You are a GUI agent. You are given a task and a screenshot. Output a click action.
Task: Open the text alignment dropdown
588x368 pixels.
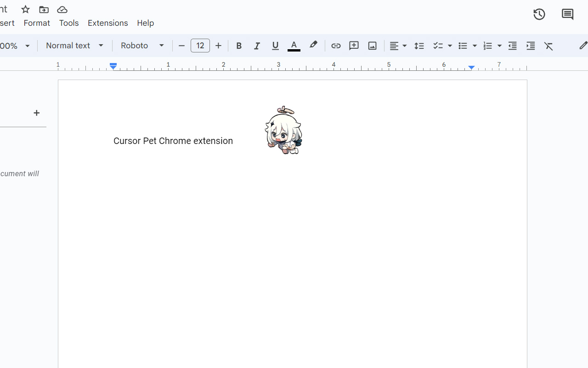(398, 46)
